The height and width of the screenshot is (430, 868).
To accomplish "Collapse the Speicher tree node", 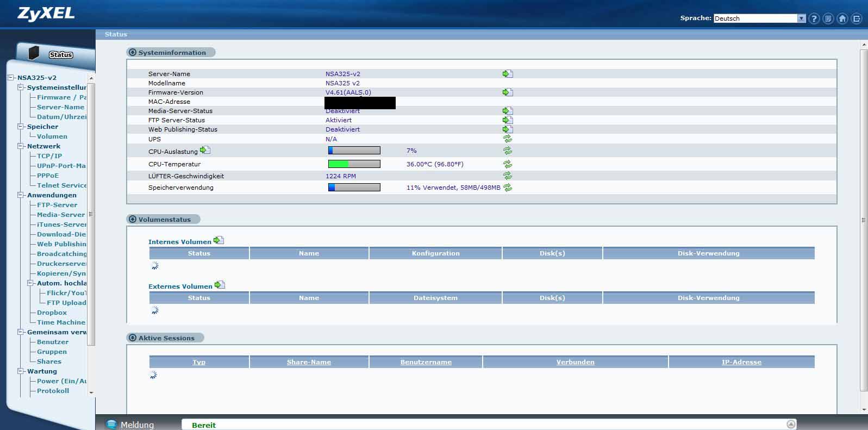I will click(x=20, y=127).
